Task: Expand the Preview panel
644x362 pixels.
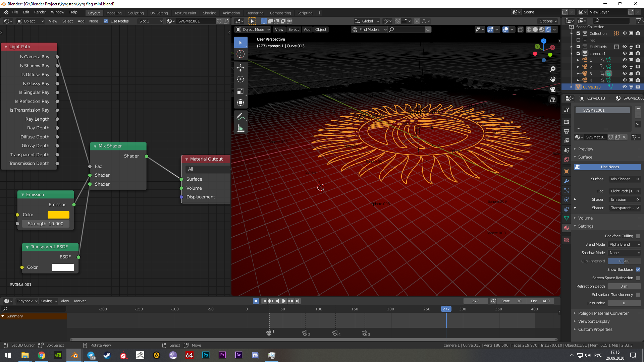Action: pos(585,149)
